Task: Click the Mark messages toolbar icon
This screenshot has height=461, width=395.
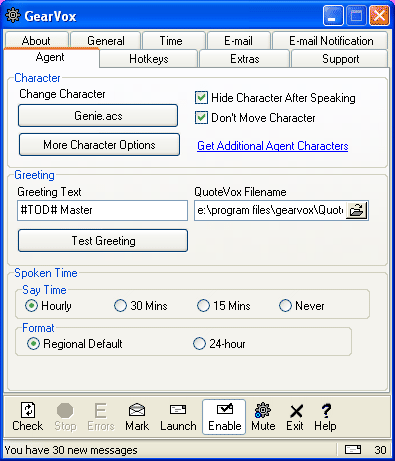Action: coord(137,417)
